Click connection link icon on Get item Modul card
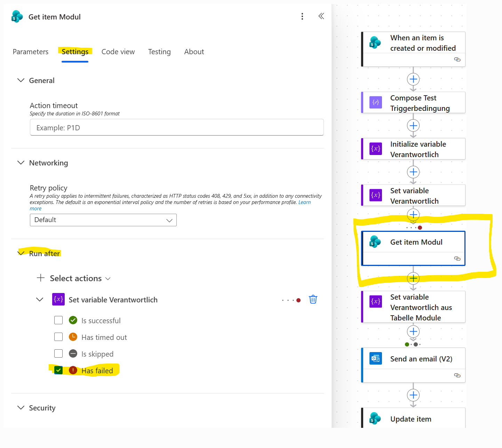 click(x=457, y=259)
